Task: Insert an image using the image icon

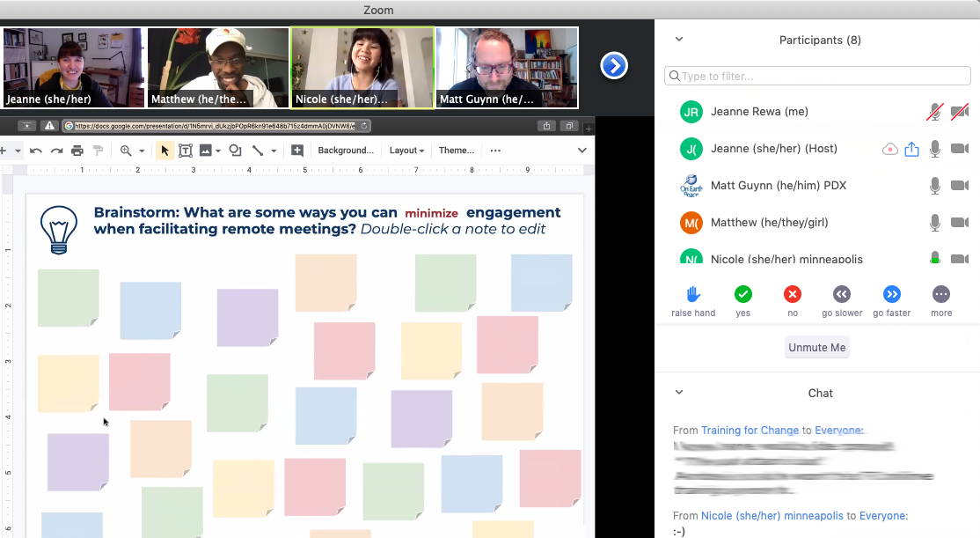Action: coord(205,151)
